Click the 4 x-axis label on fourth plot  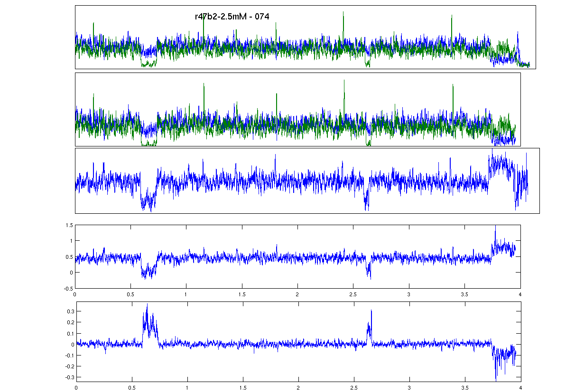click(x=520, y=294)
